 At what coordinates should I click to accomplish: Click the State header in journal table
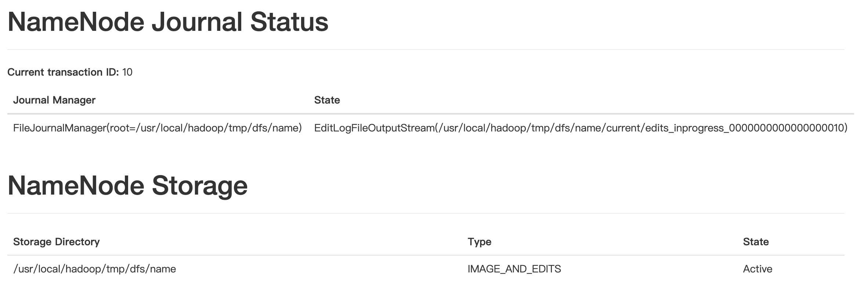tap(327, 100)
